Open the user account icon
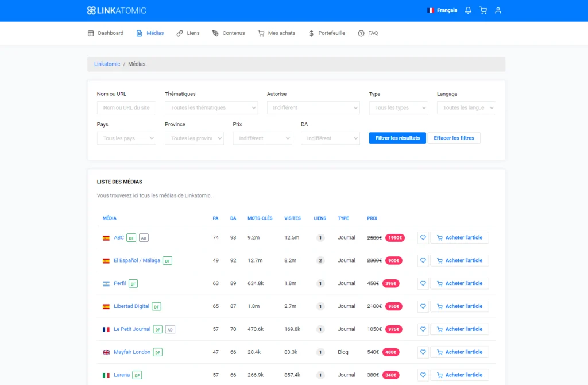The width and height of the screenshot is (588, 385). [x=498, y=10]
